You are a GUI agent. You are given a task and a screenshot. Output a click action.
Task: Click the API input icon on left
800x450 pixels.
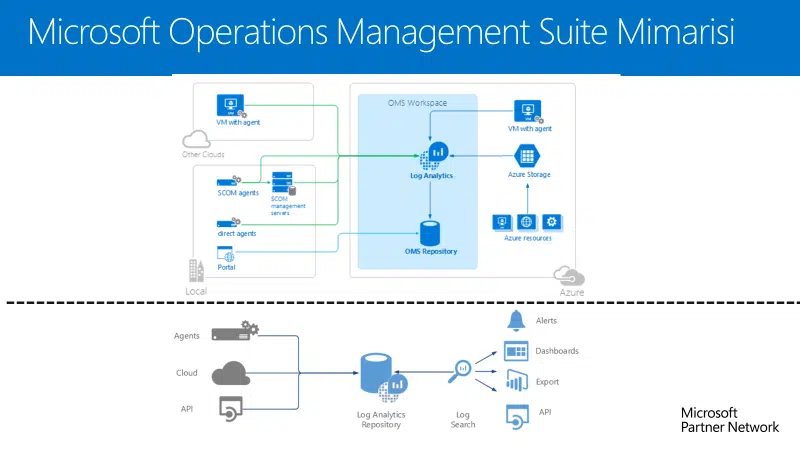(231, 409)
